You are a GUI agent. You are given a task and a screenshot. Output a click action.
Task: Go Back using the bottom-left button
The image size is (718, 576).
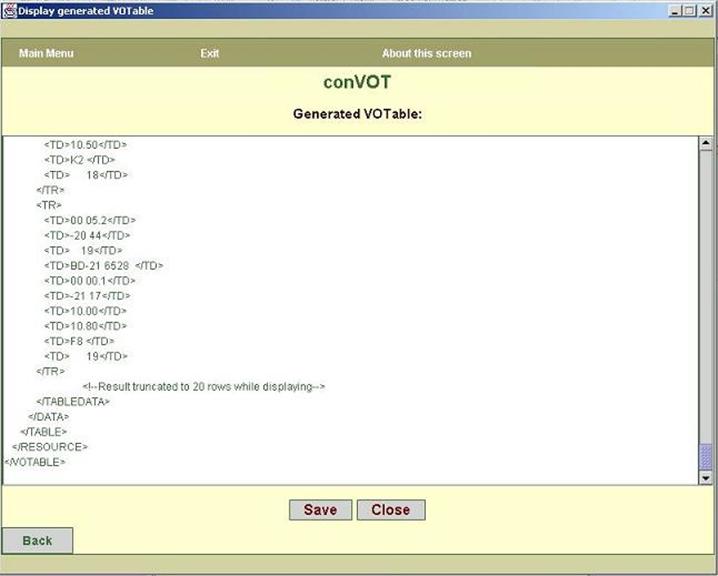(37, 541)
